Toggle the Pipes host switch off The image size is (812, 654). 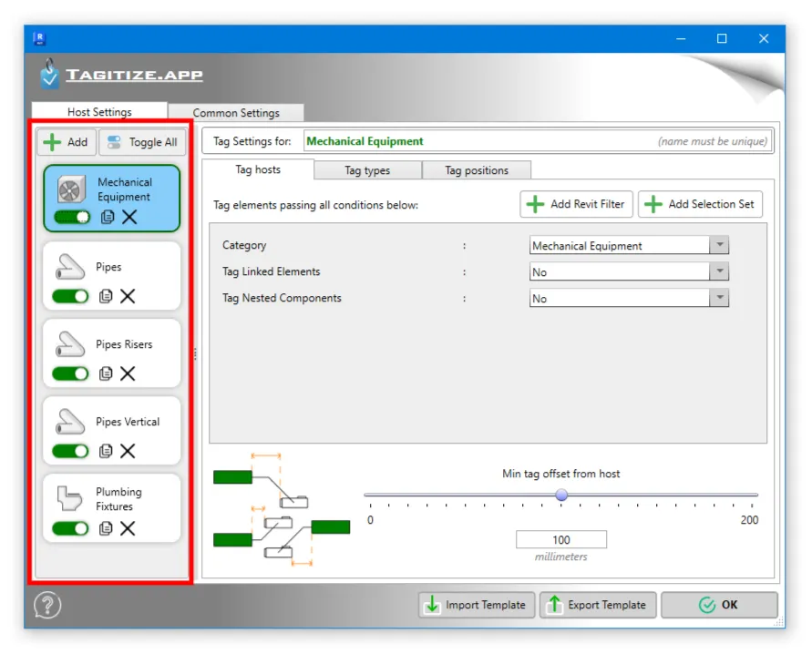pos(71,296)
